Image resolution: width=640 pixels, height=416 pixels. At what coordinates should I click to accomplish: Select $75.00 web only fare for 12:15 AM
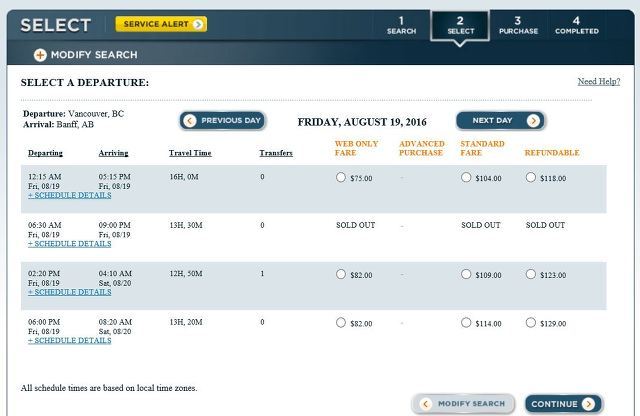click(341, 177)
